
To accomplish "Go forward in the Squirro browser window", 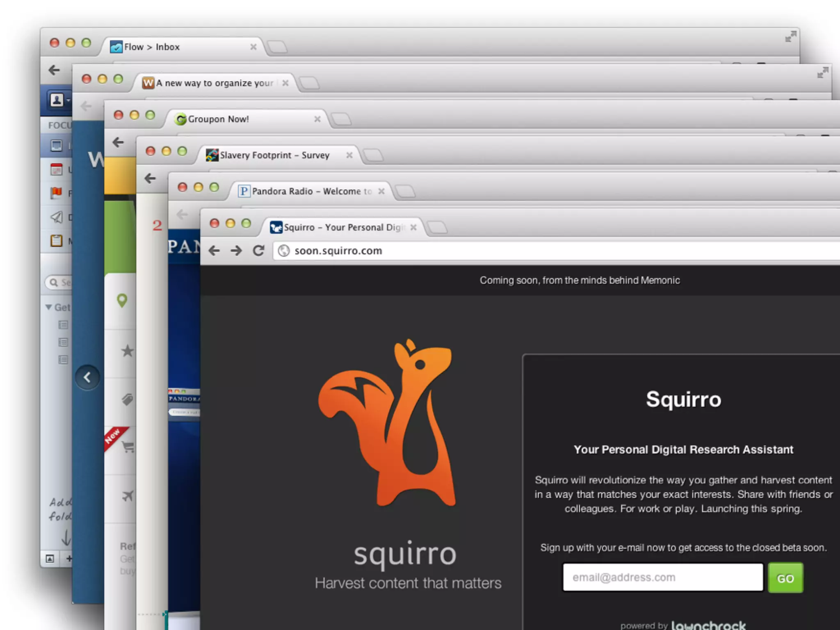I will pyautogui.click(x=236, y=251).
